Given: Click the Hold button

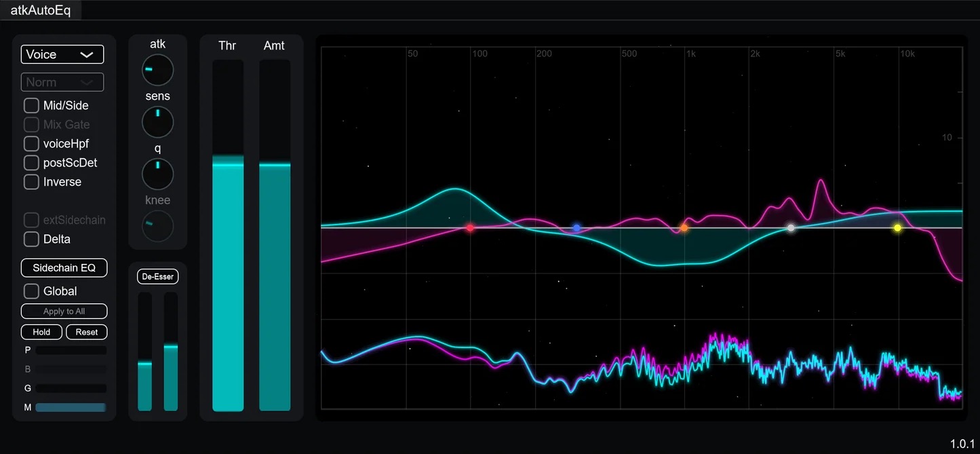Looking at the screenshot, I should [x=41, y=332].
